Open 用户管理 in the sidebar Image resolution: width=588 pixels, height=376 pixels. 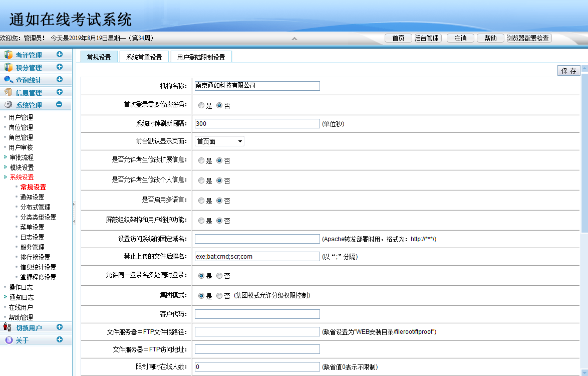coord(21,117)
